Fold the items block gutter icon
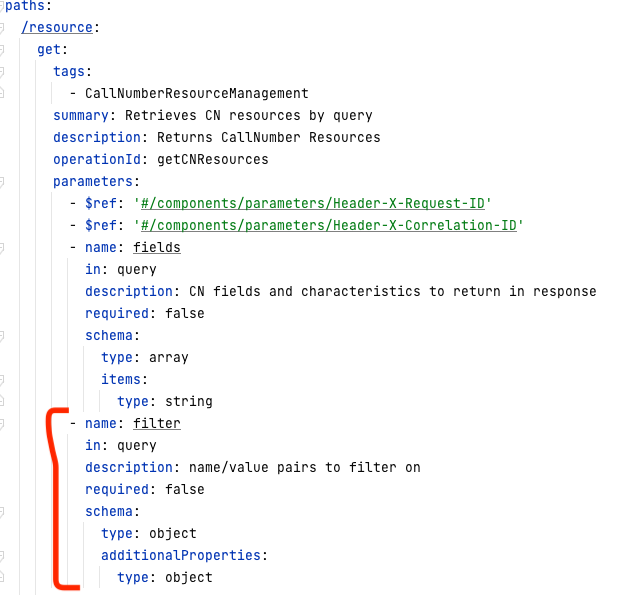618x595 pixels. pos(2,379)
